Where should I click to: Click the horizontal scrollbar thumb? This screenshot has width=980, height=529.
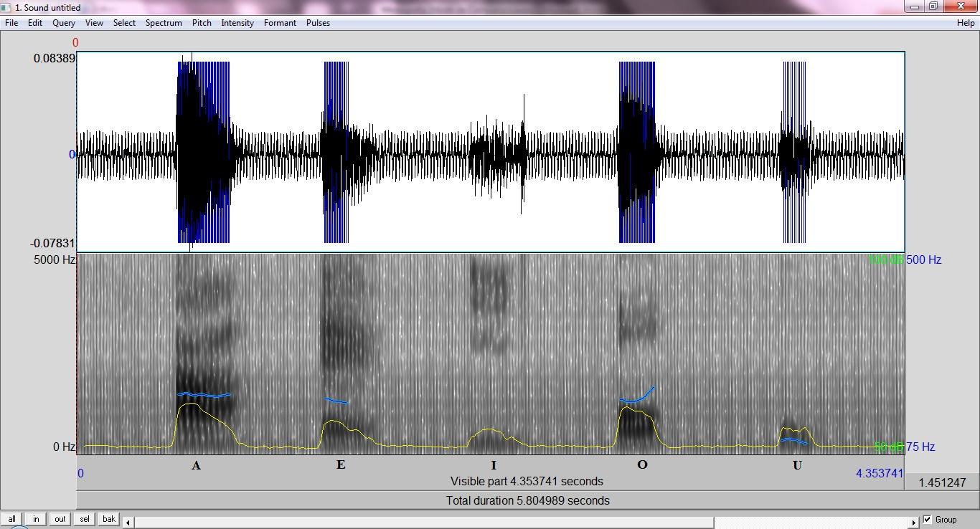pos(424,523)
